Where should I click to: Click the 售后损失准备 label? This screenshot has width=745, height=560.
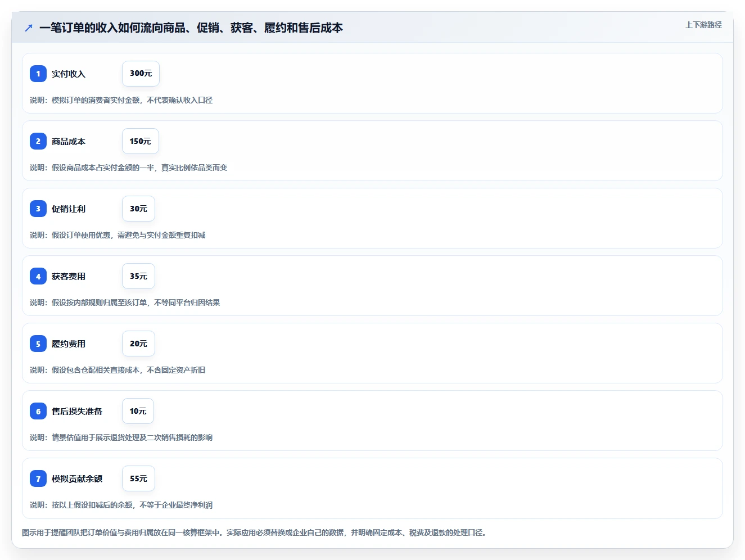77,411
